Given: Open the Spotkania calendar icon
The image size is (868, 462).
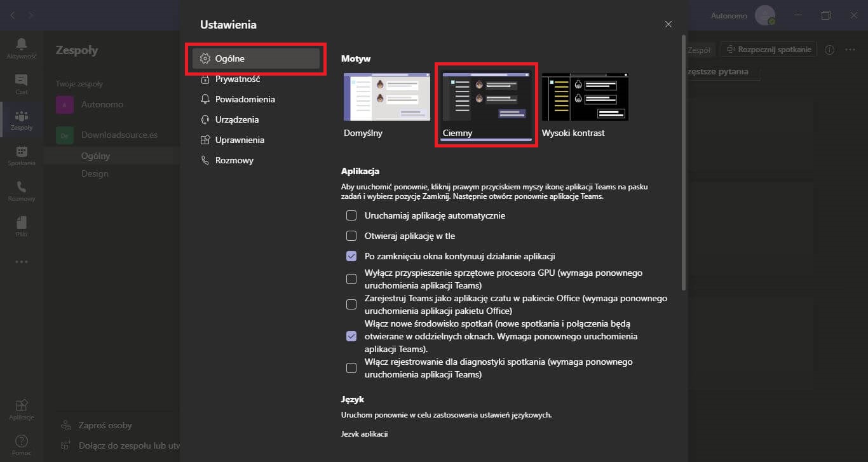Looking at the screenshot, I should pos(22,151).
